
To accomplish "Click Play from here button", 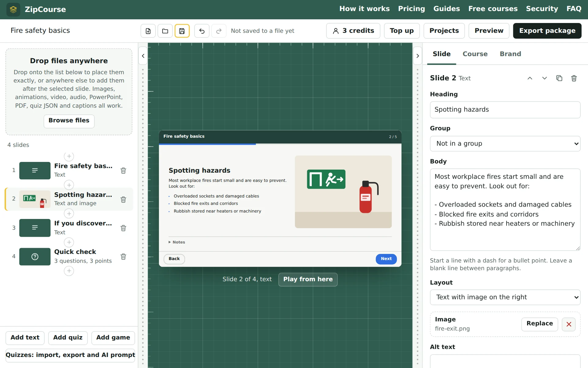I will tap(308, 279).
